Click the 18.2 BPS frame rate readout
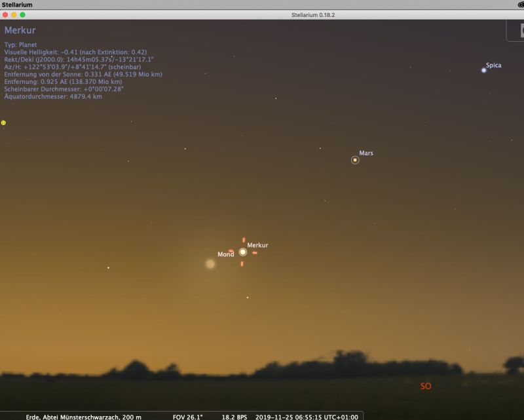 click(234, 416)
